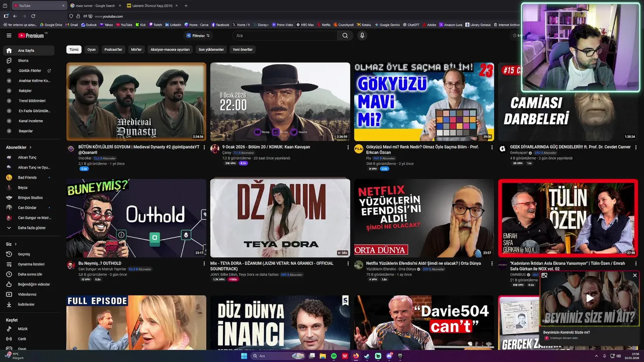This screenshot has width=644, height=362.
Task: Open Daha sonra izle list
Action: 29,274
